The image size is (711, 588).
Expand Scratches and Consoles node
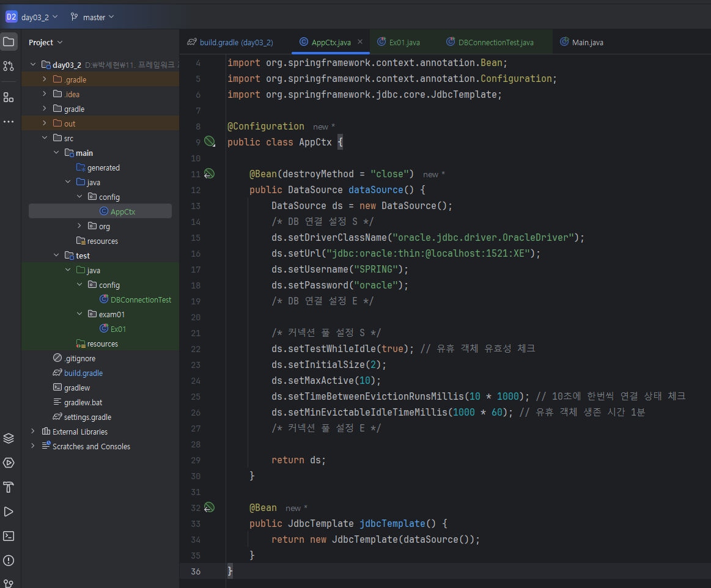[x=32, y=446]
